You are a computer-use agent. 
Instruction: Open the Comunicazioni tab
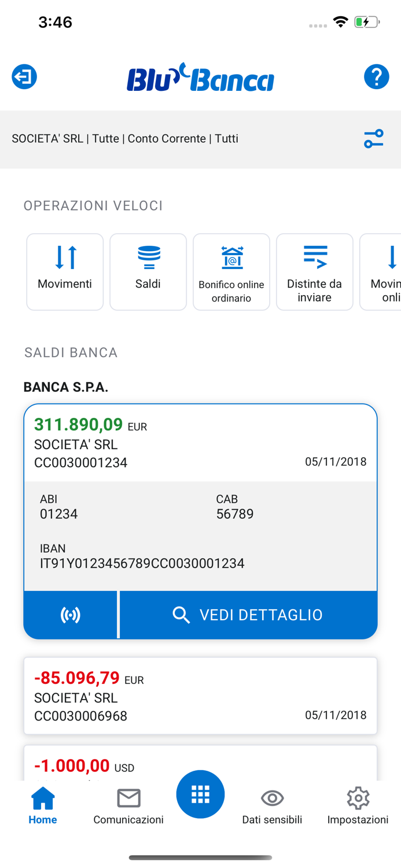click(x=128, y=804)
